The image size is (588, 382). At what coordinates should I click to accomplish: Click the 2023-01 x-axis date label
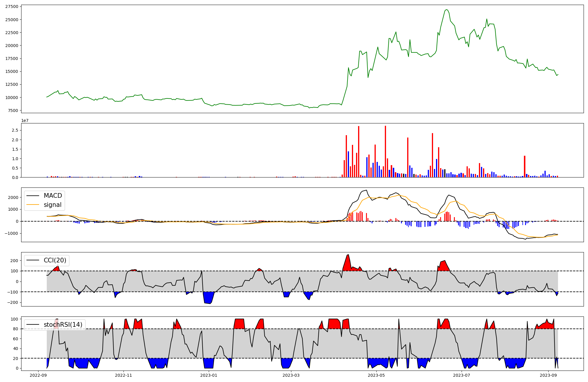[209, 375]
